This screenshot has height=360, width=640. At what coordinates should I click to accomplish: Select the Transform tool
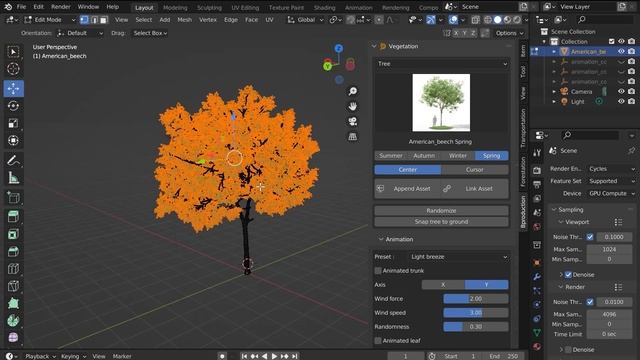point(13,140)
